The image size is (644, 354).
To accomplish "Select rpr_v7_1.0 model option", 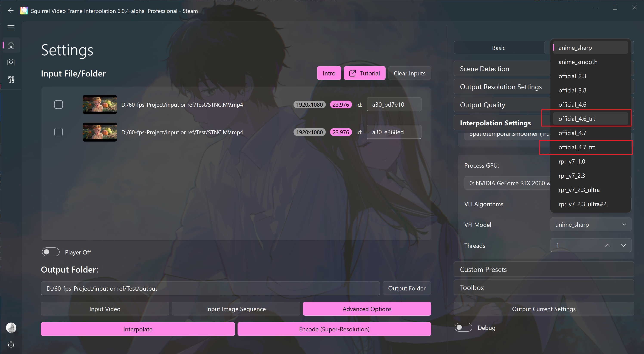I will pyautogui.click(x=590, y=161).
